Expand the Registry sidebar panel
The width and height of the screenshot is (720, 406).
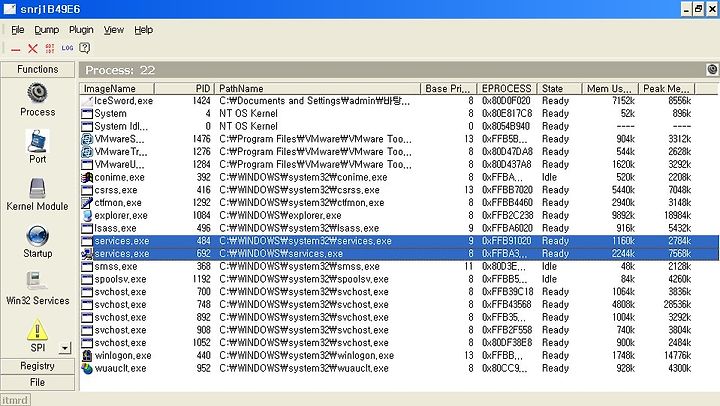(x=38, y=366)
